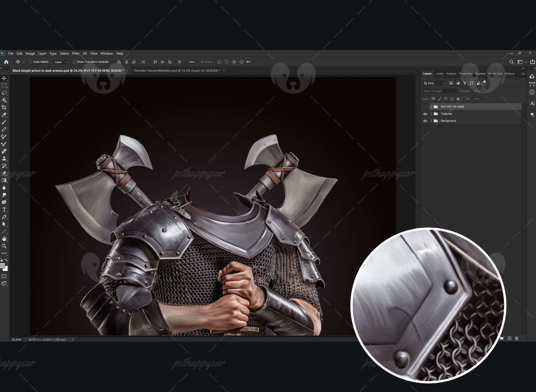The width and height of the screenshot is (536, 392).
Task: Toggle visibility of the Background layer
Action: pyautogui.click(x=425, y=121)
